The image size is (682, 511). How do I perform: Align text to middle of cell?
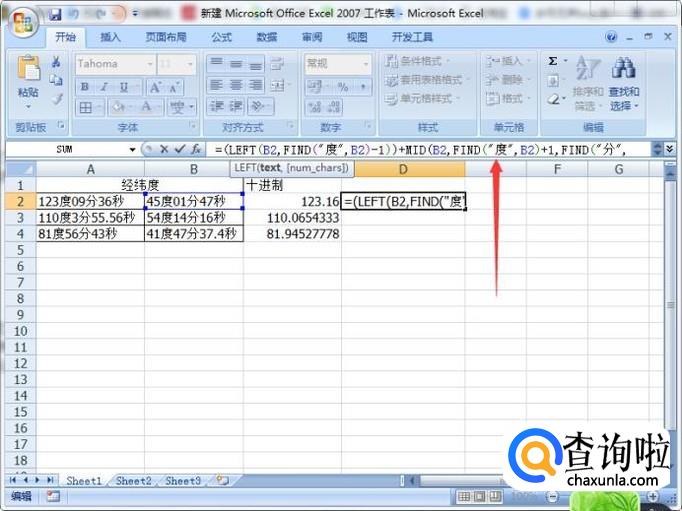tap(236, 63)
